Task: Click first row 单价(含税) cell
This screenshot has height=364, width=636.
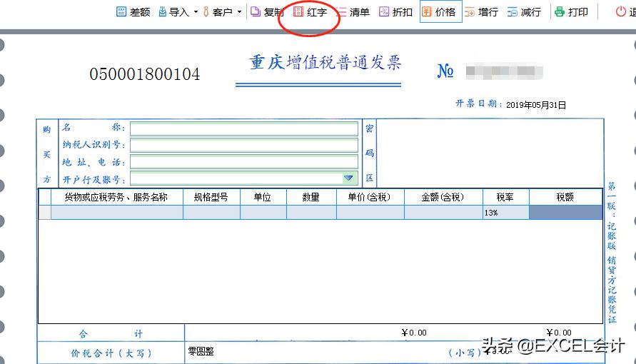Action: tap(370, 213)
